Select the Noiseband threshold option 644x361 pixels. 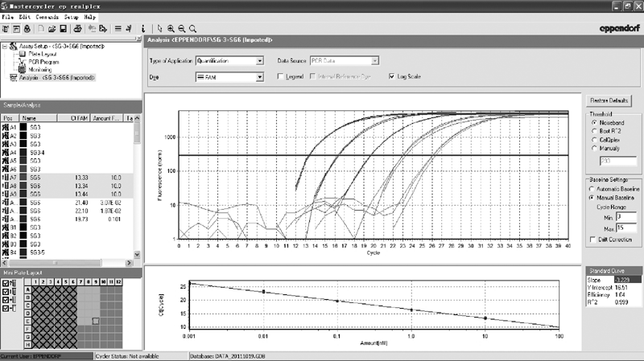[594, 123]
